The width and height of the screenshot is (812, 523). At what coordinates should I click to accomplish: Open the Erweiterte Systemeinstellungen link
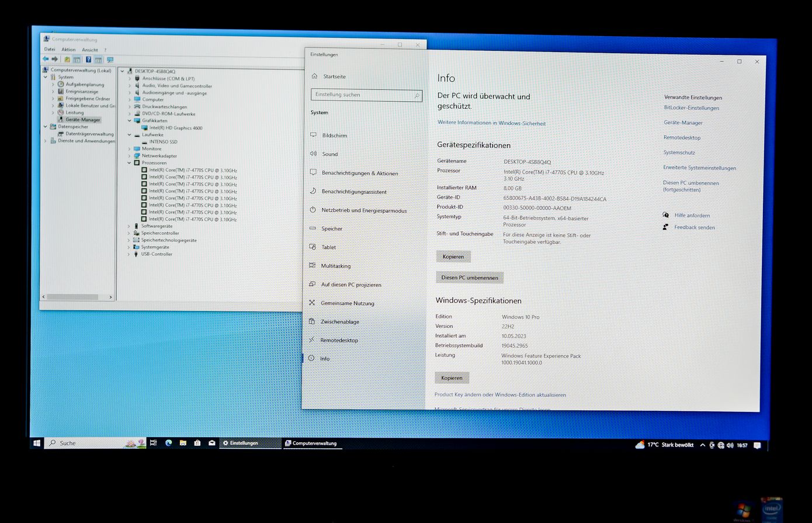(699, 168)
